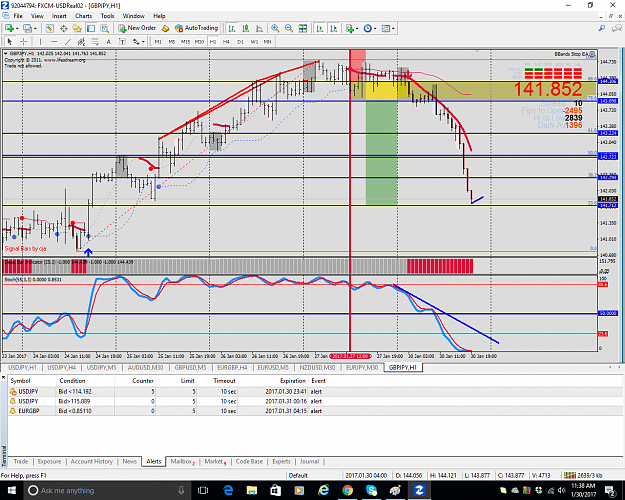Screen dimensions: 625x500
Task: Open the Charts menu
Action: click(83, 16)
